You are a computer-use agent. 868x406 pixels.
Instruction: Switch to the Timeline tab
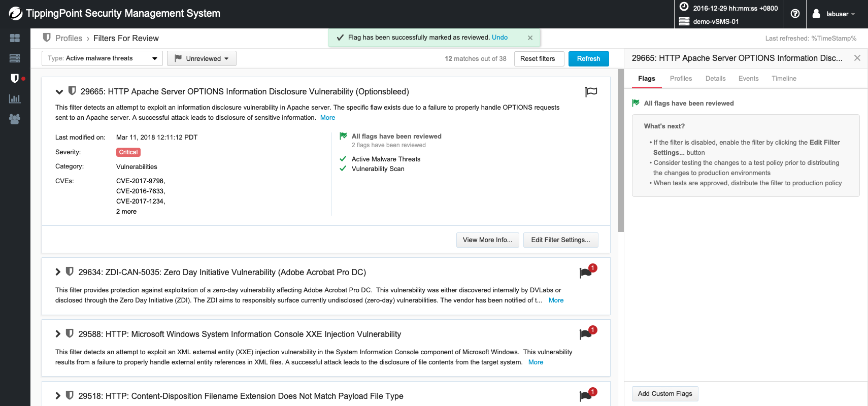784,79
